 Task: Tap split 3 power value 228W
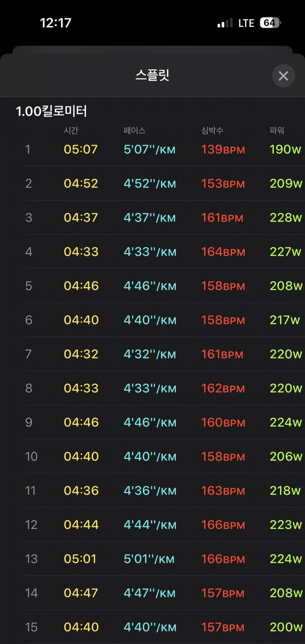pos(286,218)
